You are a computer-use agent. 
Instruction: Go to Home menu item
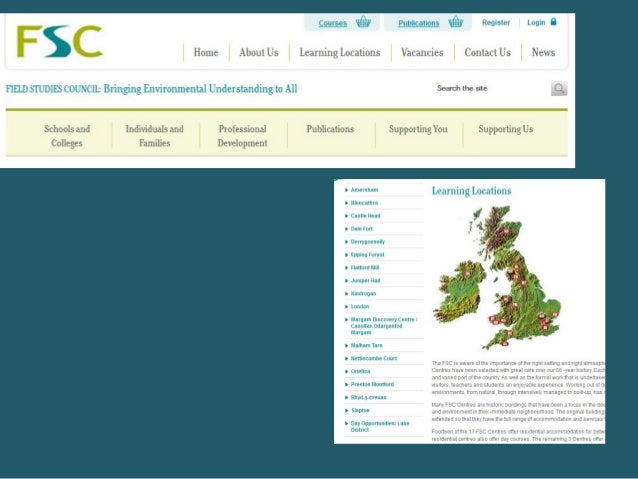coord(205,52)
